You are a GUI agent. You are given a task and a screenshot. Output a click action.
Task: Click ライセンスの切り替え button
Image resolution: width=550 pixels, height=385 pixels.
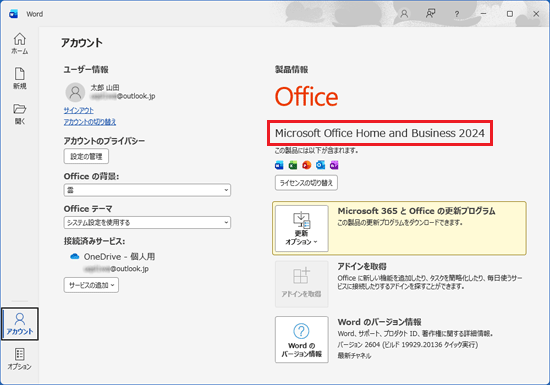306,183
